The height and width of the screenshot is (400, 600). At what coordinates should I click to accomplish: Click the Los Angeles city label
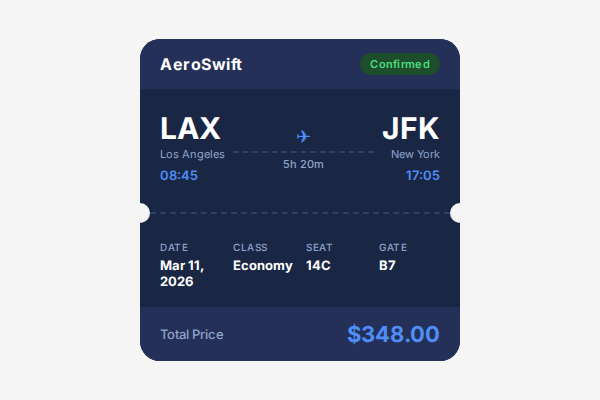[192, 154]
